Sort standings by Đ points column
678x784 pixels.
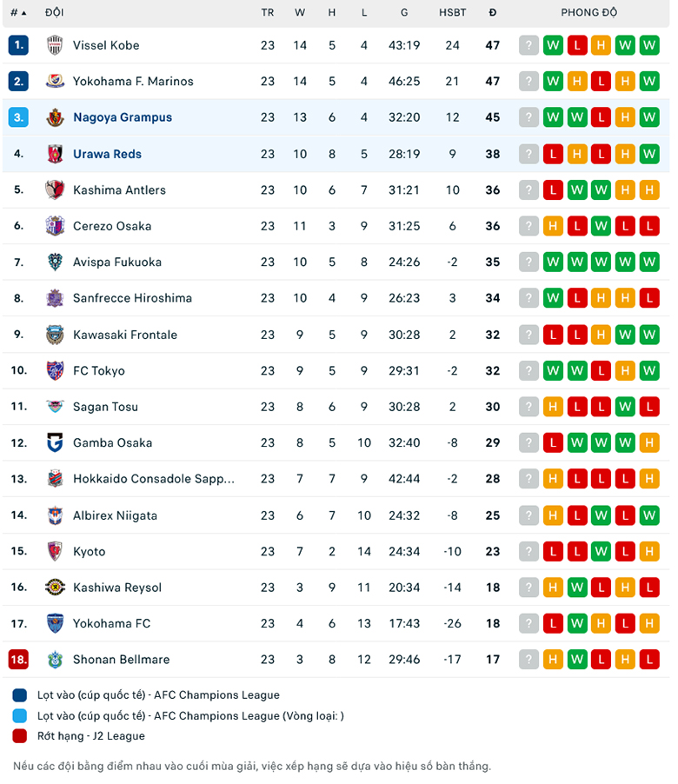point(493,13)
